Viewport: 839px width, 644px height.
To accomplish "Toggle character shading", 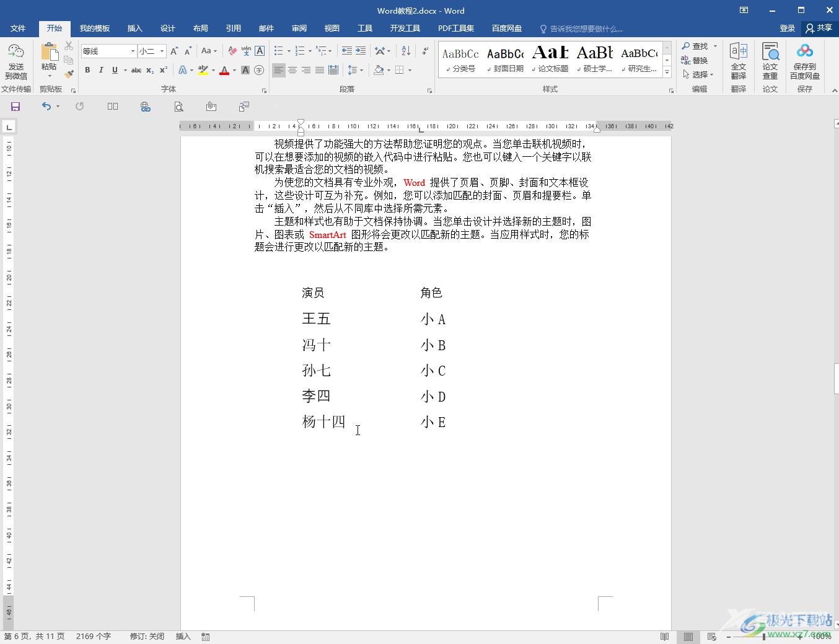I will 245,70.
